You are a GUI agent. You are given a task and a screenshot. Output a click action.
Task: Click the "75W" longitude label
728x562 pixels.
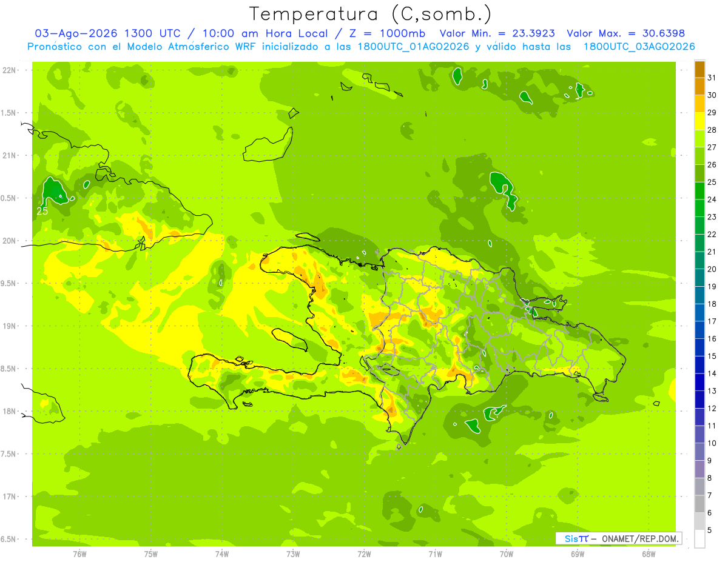[151, 554]
